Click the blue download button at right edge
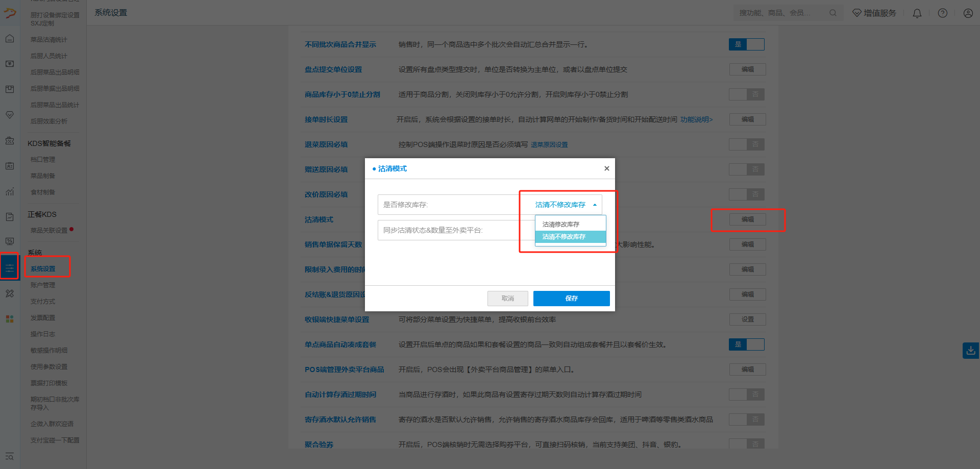 pos(971,351)
